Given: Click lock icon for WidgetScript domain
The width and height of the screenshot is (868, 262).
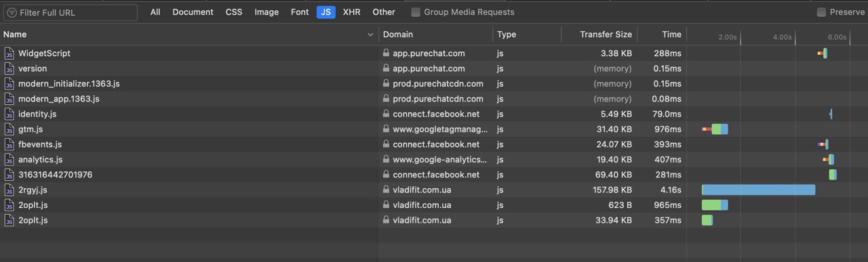Looking at the screenshot, I should coord(386,53).
